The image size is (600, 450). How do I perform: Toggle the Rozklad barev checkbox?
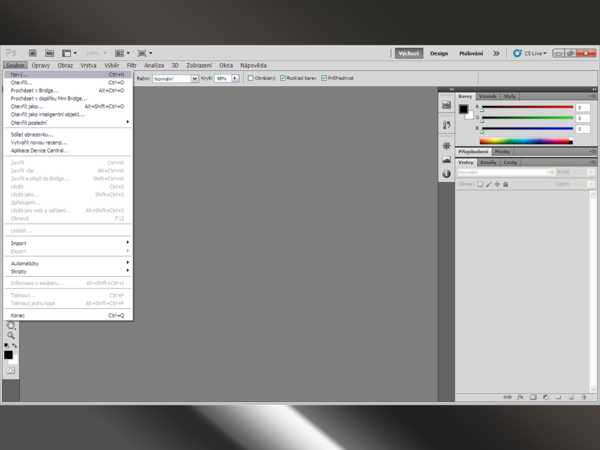tap(284, 78)
